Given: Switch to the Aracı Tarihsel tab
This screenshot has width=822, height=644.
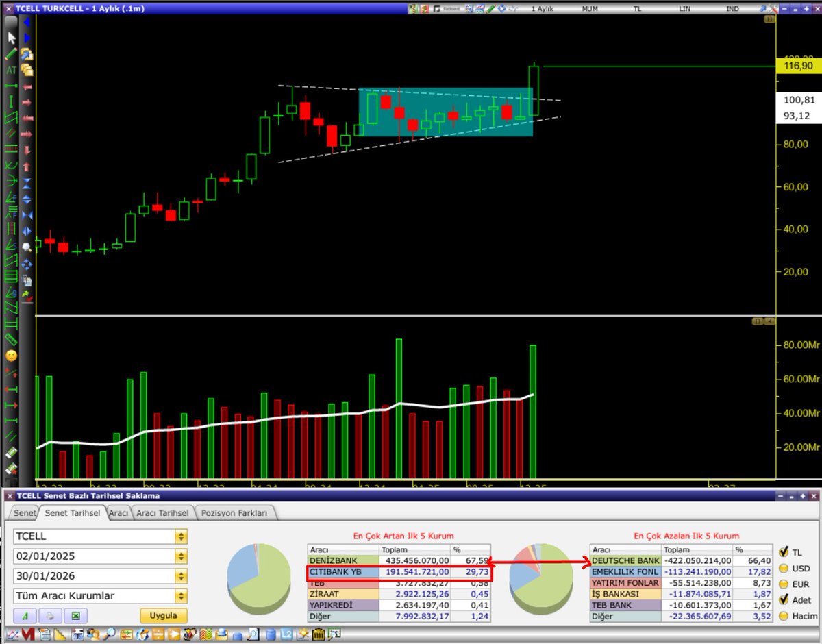Looking at the screenshot, I should 162,512.
